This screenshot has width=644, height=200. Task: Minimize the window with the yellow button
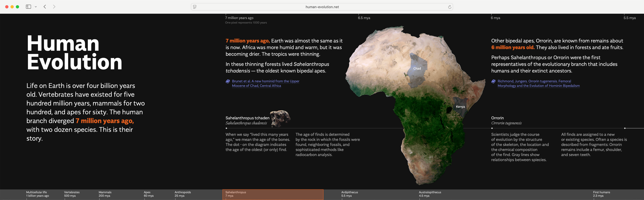pyautogui.click(x=12, y=7)
